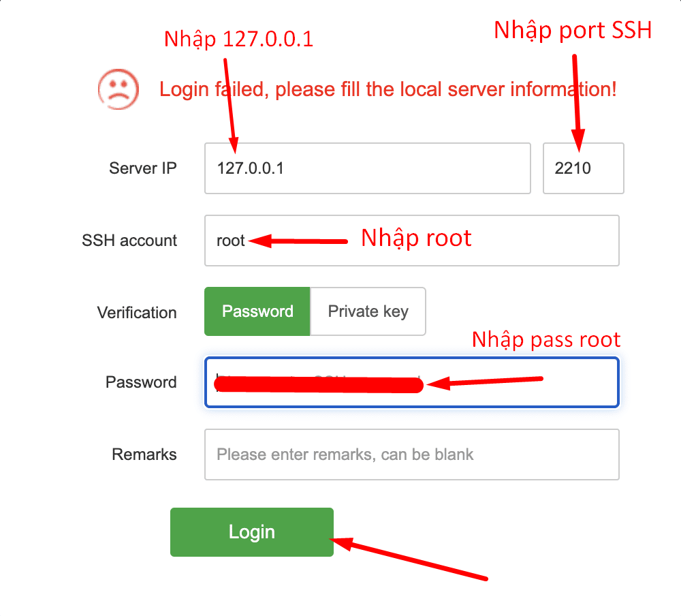Viewport: 681px width, 616px height.
Task: Click the Remarks label
Action: point(144,455)
